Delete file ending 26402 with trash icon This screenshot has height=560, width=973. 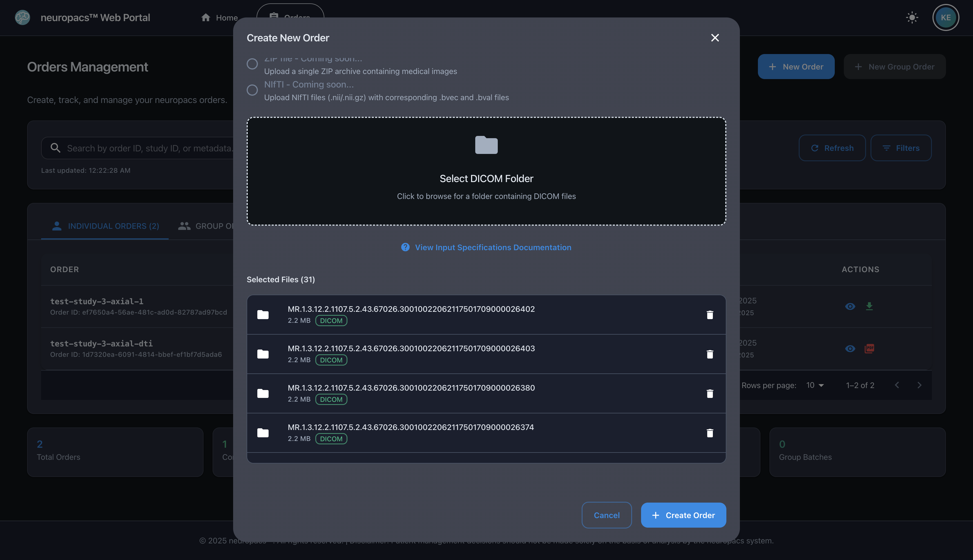[709, 315]
